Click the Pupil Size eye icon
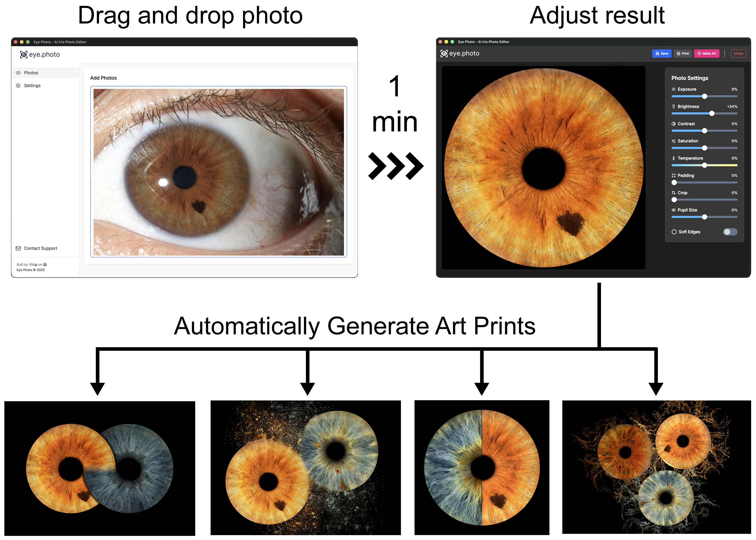This screenshot has width=756, height=540. [x=674, y=210]
